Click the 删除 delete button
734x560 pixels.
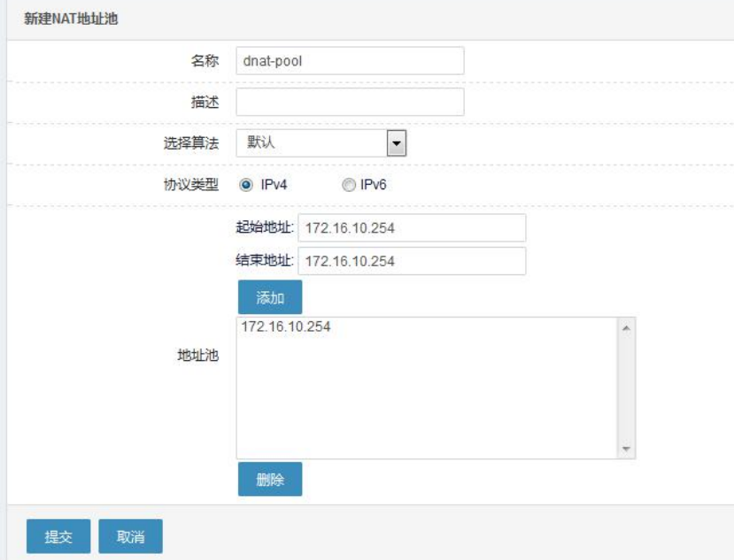click(270, 479)
